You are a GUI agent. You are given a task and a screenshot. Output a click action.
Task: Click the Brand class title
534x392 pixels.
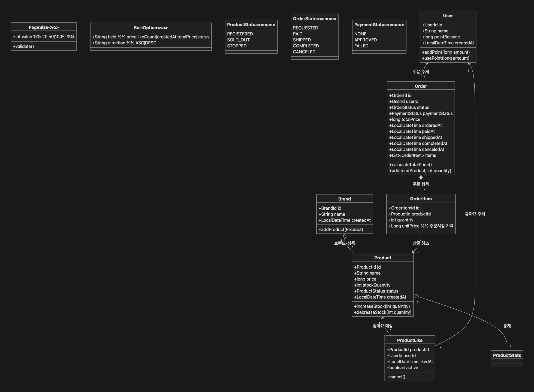point(344,199)
